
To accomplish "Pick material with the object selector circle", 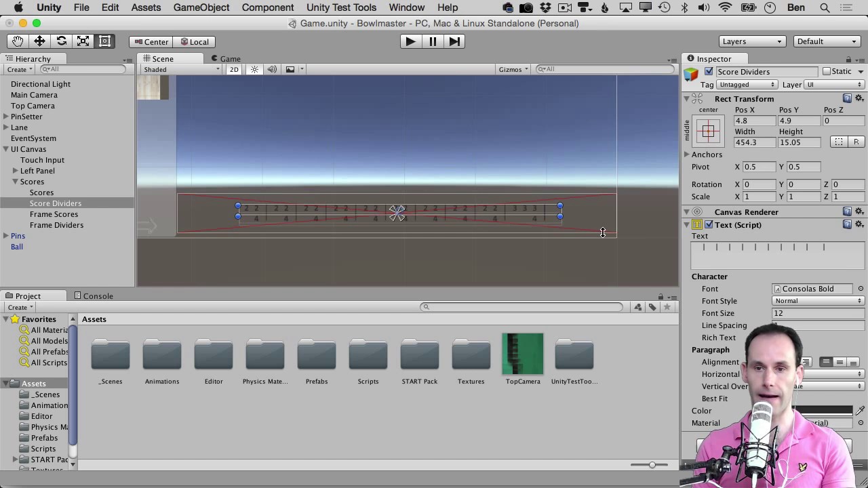I will coord(861,423).
